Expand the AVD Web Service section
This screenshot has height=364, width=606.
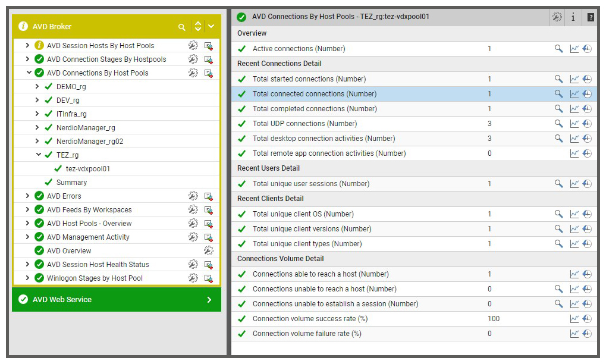point(209,300)
